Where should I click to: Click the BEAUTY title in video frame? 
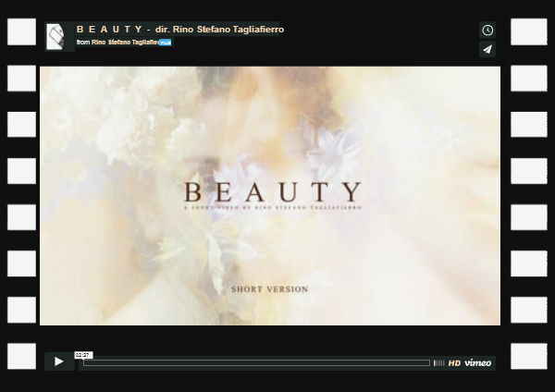(271, 191)
